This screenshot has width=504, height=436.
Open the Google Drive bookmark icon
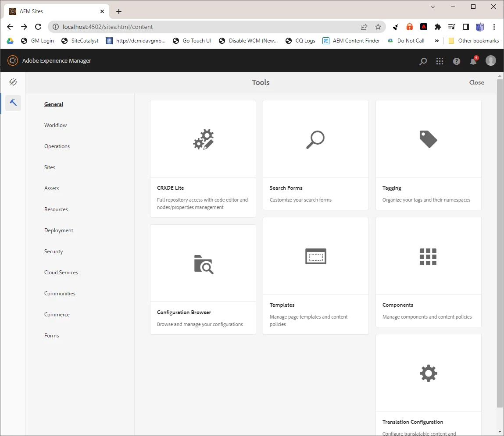10,41
